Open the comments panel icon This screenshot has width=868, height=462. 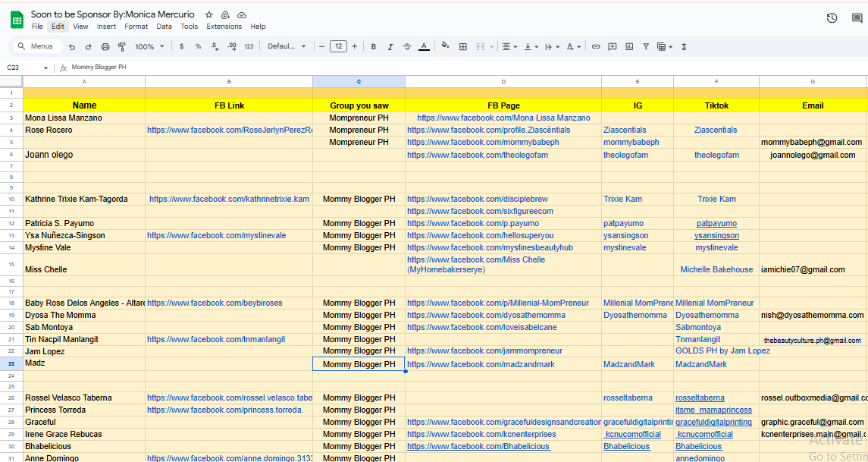[857, 18]
